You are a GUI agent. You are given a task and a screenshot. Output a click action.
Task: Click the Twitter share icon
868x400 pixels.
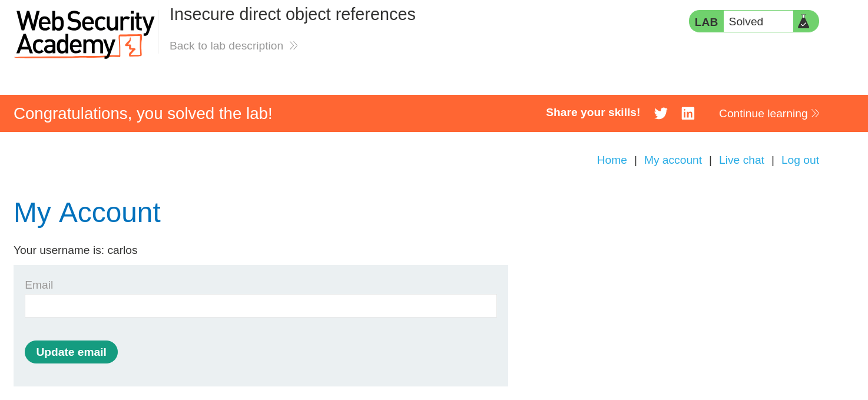pyautogui.click(x=661, y=113)
